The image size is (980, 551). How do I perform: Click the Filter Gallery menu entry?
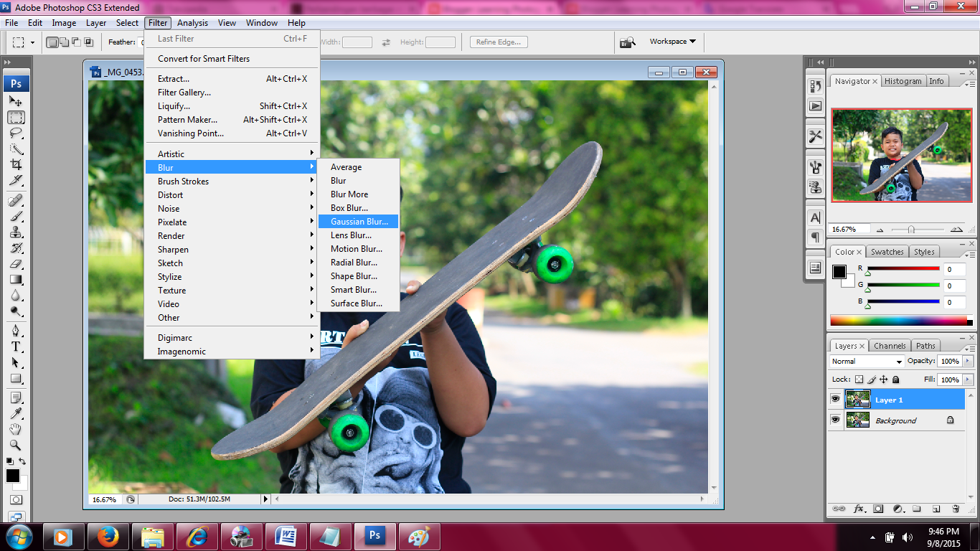point(184,93)
